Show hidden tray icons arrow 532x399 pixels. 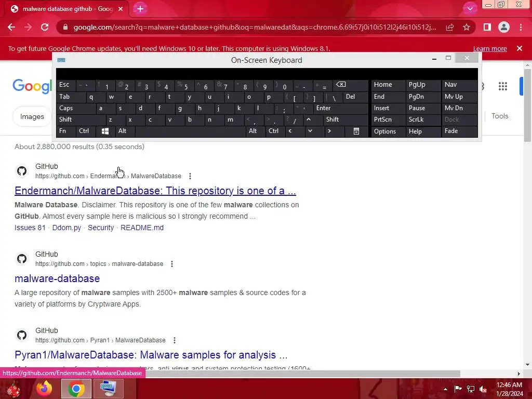click(445, 389)
